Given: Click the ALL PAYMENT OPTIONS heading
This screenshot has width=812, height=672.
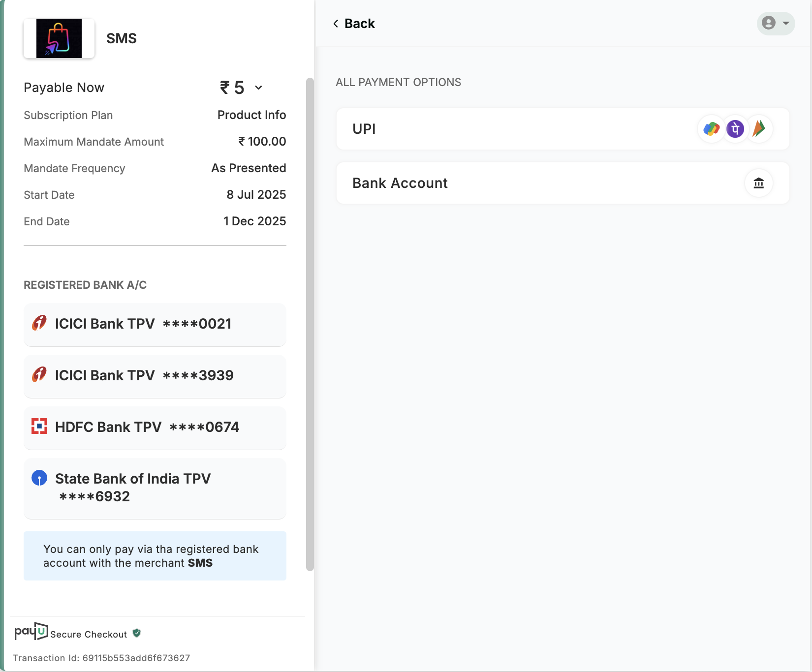Looking at the screenshot, I should pyautogui.click(x=398, y=82).
